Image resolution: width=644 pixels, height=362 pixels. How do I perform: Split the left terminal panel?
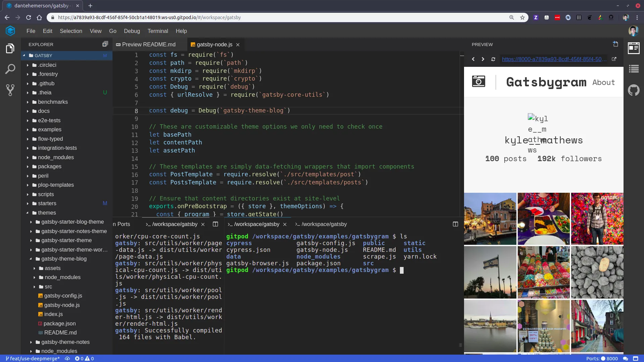tap(215, 224)
